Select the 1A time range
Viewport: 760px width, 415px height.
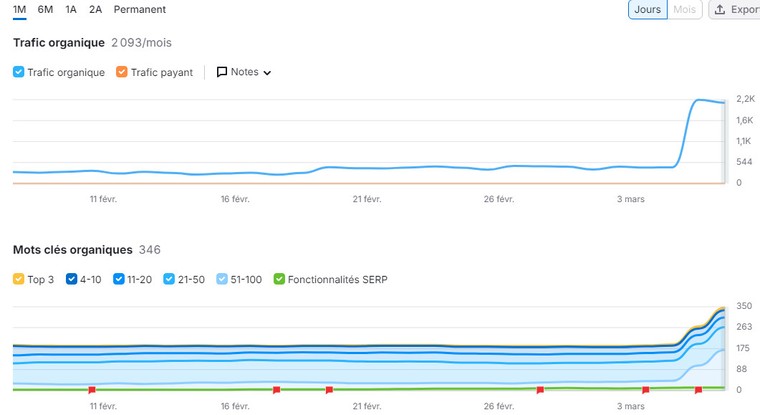pyautogui.click(x=71, y=10)
